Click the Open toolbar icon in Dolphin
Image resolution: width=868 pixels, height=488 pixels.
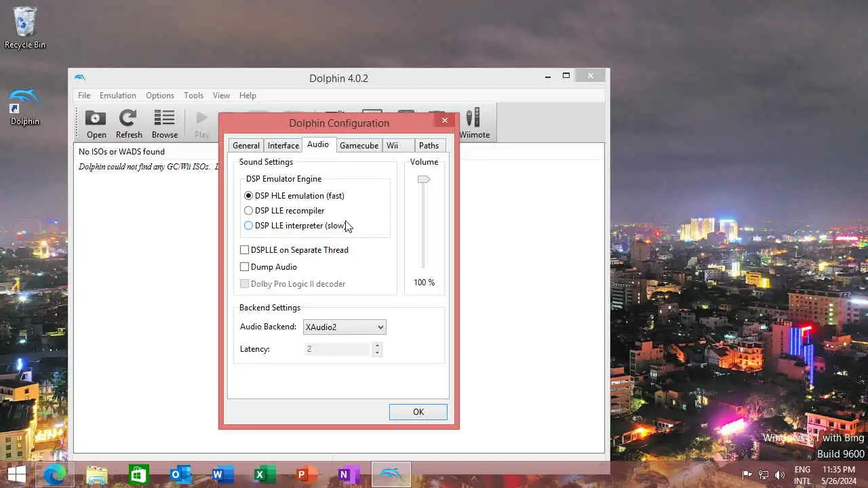(x=96, y=125)
